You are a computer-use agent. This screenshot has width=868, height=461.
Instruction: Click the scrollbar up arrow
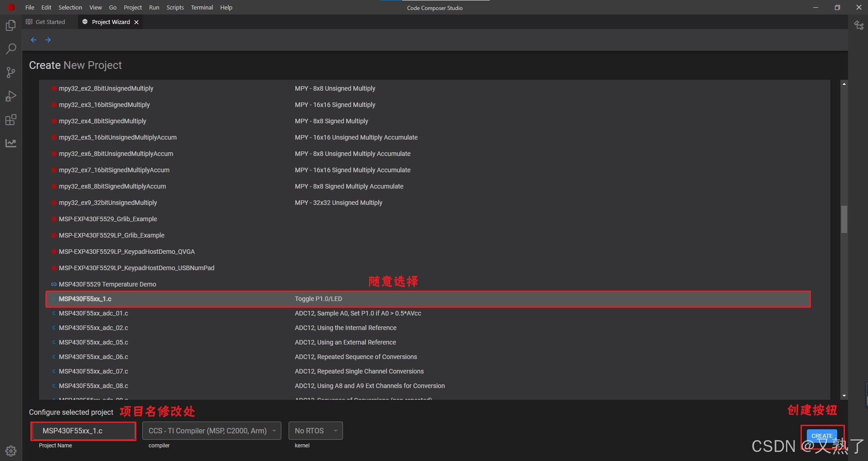(844, 84)
